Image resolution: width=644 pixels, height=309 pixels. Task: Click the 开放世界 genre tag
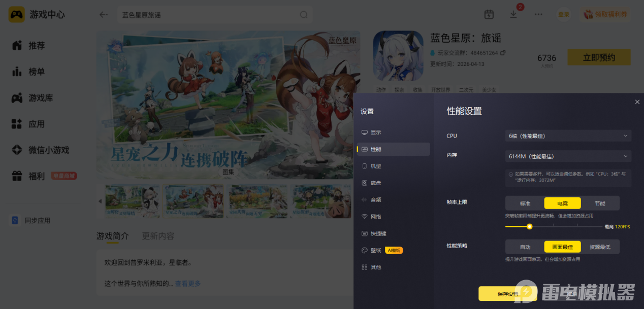click(x=440, y=90)
